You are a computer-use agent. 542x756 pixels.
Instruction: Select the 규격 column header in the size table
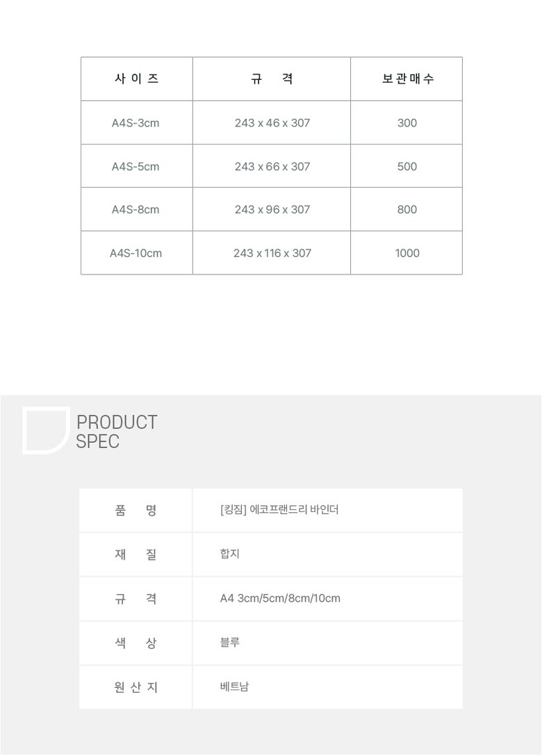click(x=272, y=79)
